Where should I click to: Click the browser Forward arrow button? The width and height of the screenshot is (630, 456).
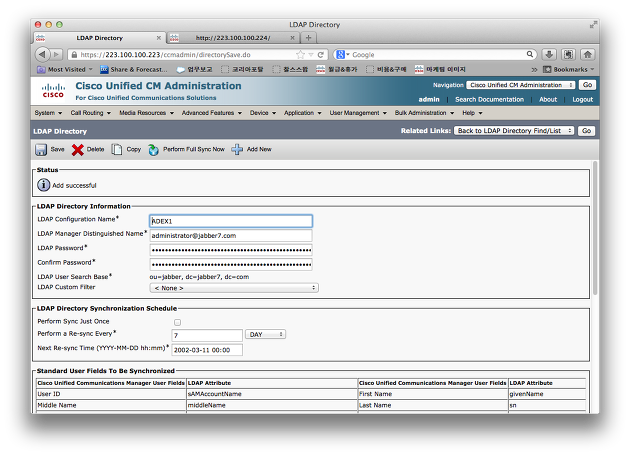click(57, 54)
